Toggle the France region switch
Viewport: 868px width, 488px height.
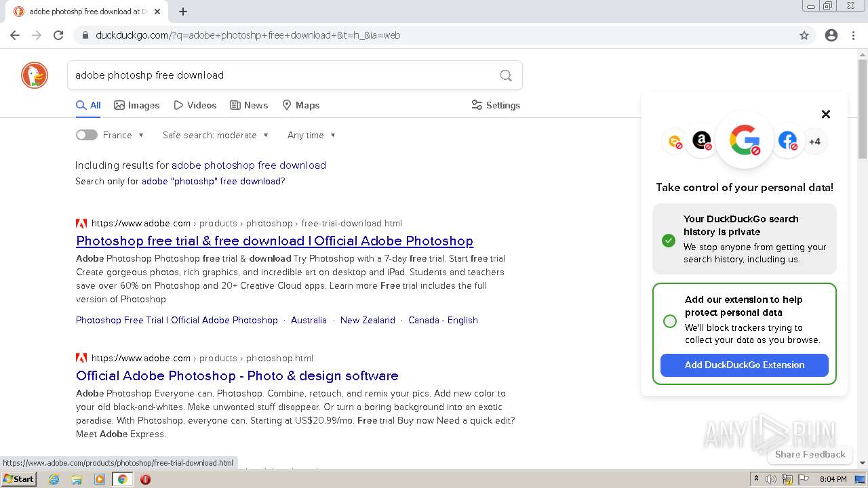[87, 135]
